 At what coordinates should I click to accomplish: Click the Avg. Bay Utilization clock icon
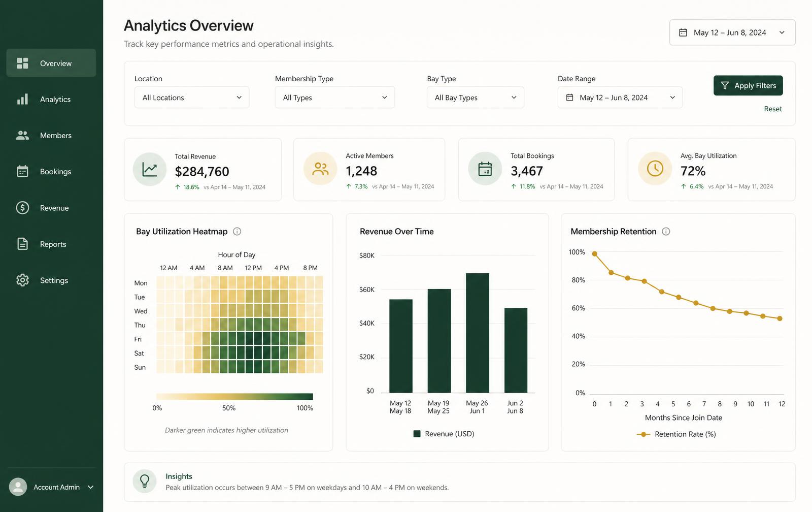pyautogui.click(x=655, y=168)
